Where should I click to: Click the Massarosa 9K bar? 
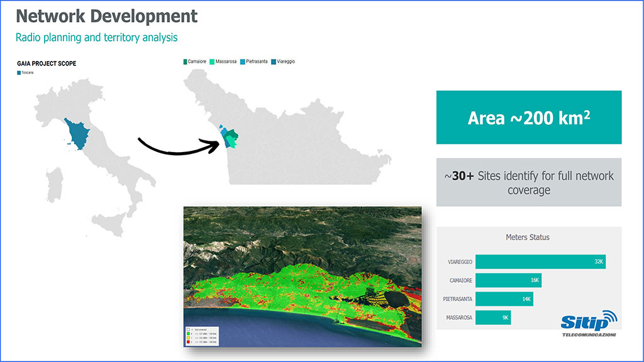(493, 318)
